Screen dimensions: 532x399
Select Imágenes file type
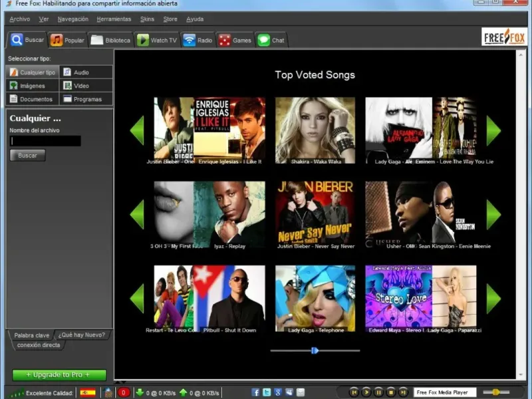pyautogui.click(x=33, y=86)
